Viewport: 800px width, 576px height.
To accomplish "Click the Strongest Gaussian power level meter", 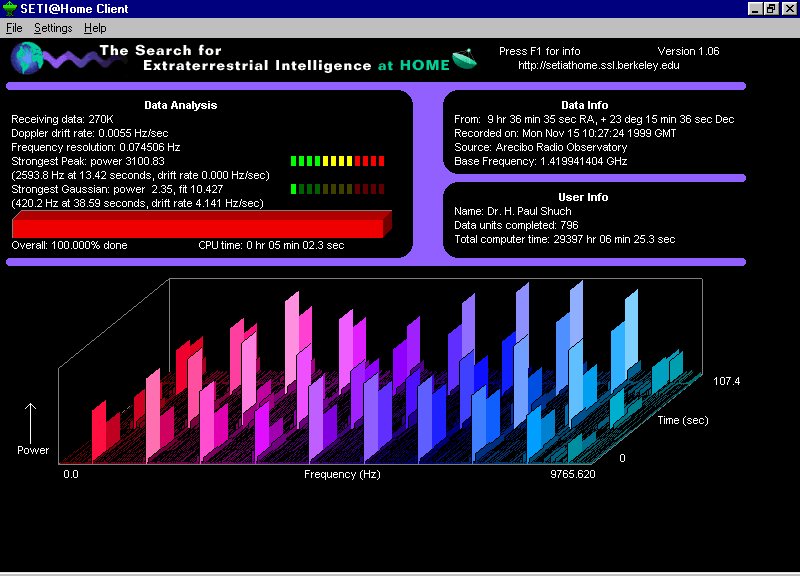I will [x=337, y=189].
